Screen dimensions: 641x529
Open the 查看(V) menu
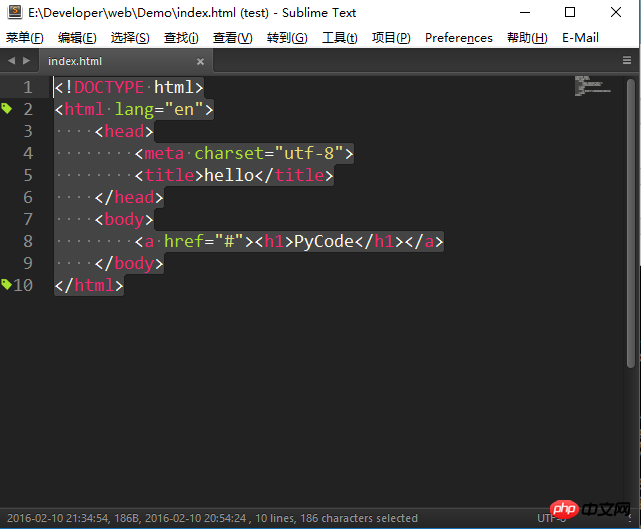[x=233, y=38]
